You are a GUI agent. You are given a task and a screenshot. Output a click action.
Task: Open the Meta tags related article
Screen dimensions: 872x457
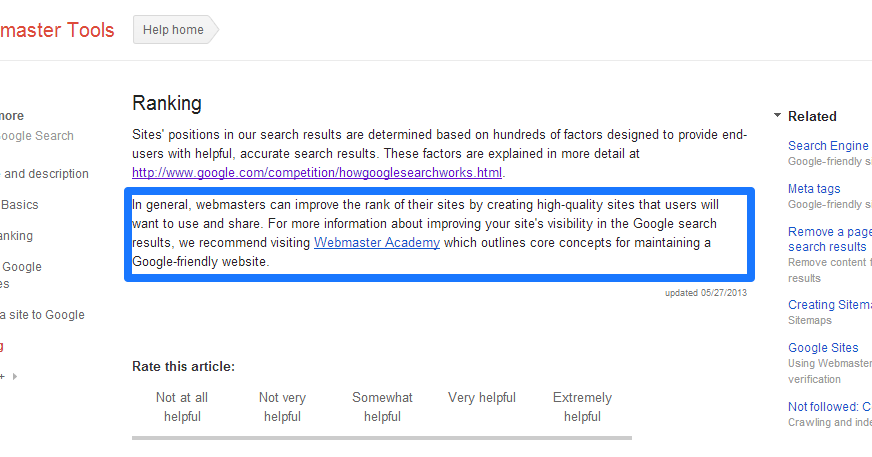click(814, 189)
